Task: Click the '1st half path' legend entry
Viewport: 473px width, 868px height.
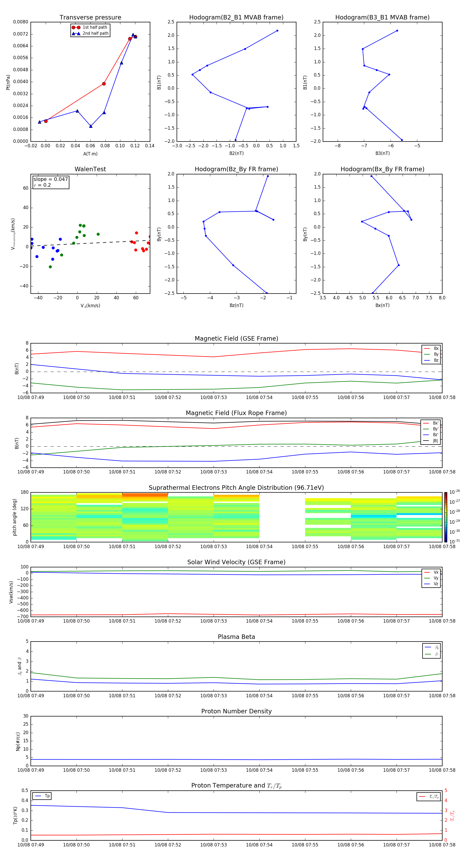Action: click(90, 27)
